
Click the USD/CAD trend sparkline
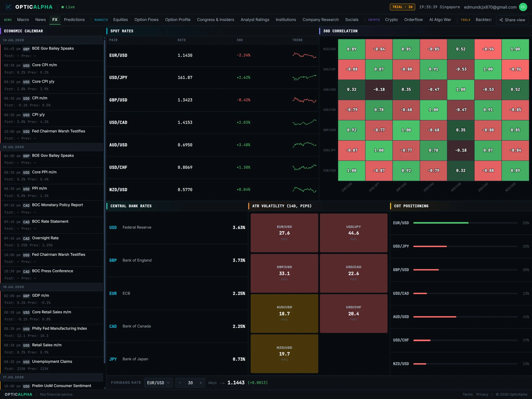coord(304,122)
